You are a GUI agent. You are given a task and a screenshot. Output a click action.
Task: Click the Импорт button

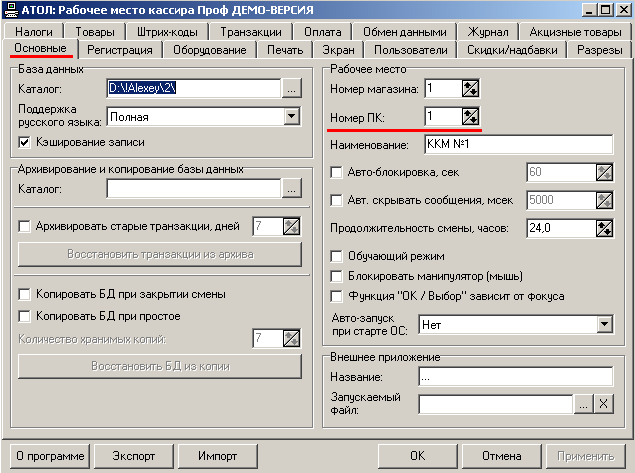tap(217, 456)
